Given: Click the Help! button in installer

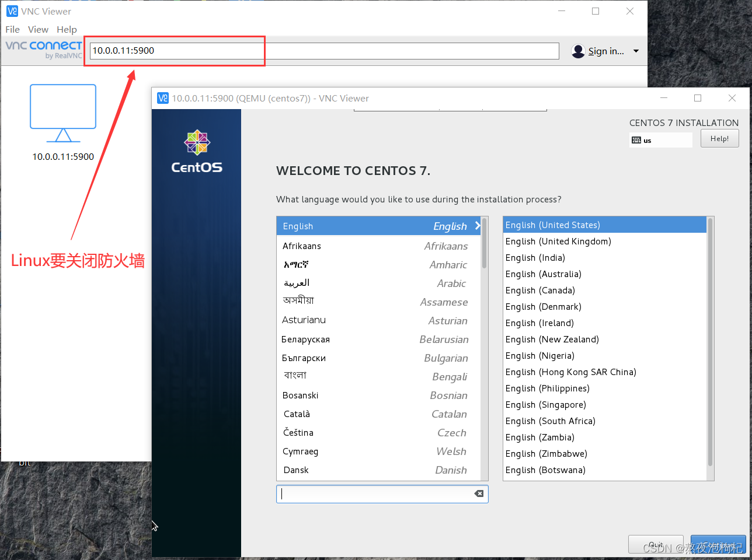Looking at the screenshot, I should [x=719, y=139].
